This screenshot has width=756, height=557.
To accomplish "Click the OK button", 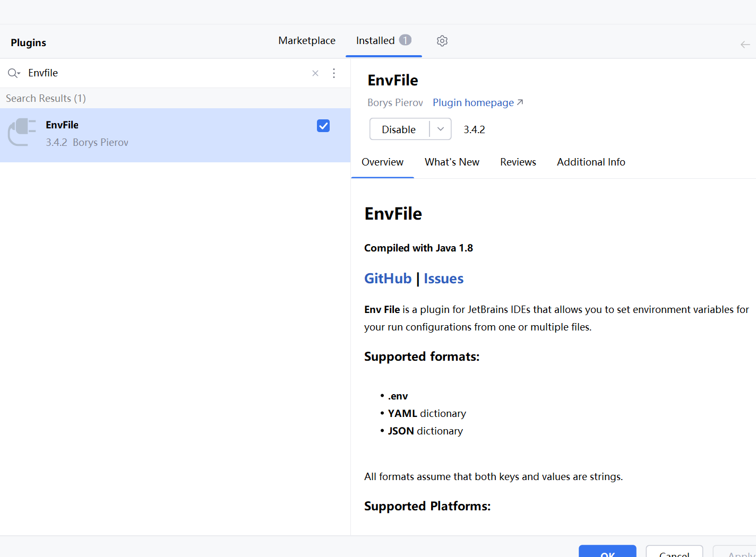I will 607,552.
